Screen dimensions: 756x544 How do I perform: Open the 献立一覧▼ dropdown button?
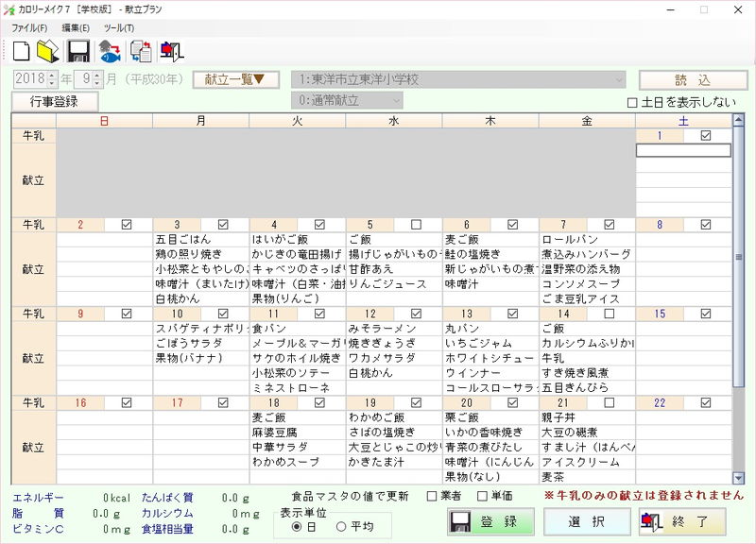tap(235, 79)
